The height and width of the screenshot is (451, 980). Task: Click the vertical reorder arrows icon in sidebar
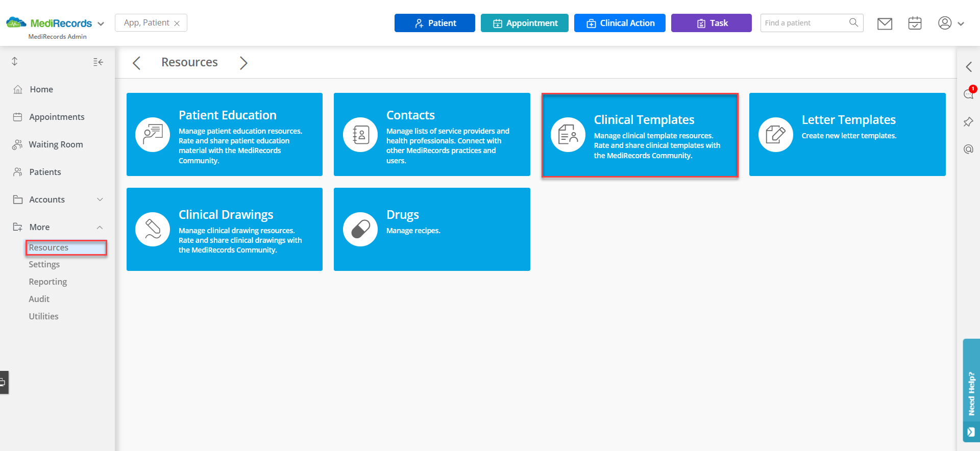pyautogui.click(x=15, y=61)
